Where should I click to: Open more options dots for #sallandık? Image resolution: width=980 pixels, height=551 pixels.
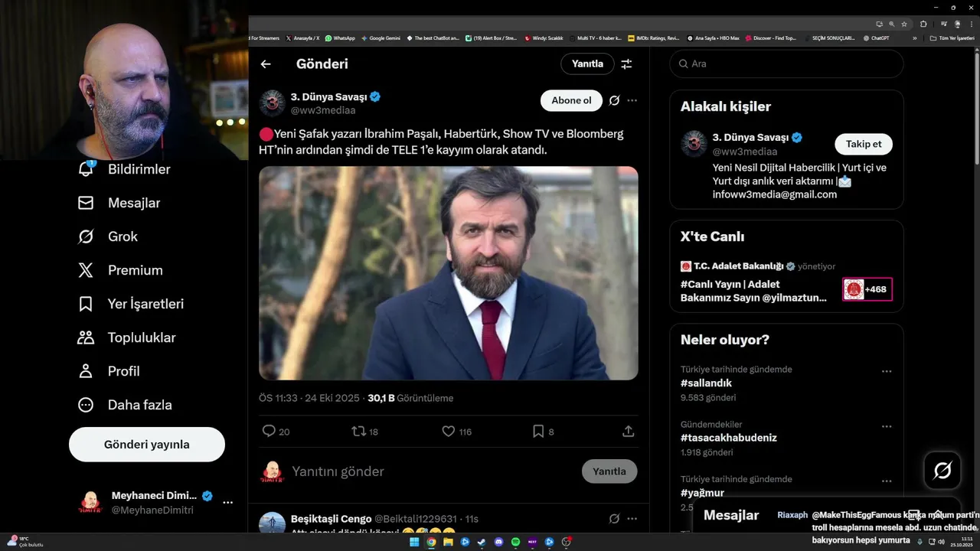click(x=887, y=371)
